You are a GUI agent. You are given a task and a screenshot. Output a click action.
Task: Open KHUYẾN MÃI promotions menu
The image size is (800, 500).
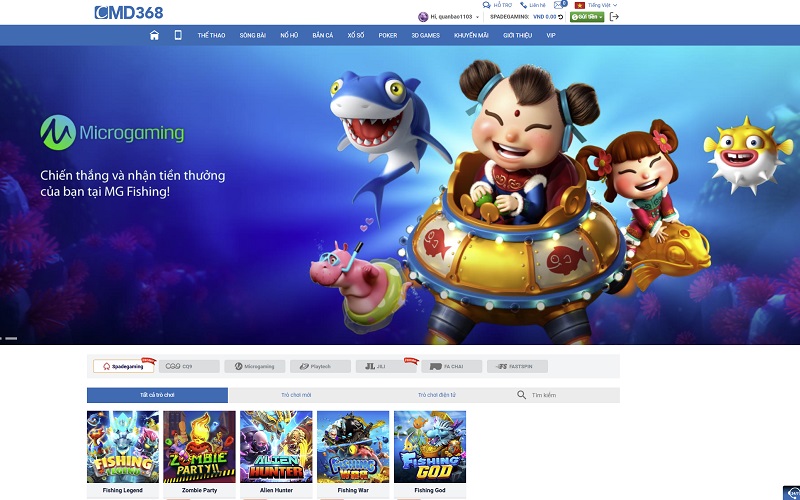tap(471, 35)
